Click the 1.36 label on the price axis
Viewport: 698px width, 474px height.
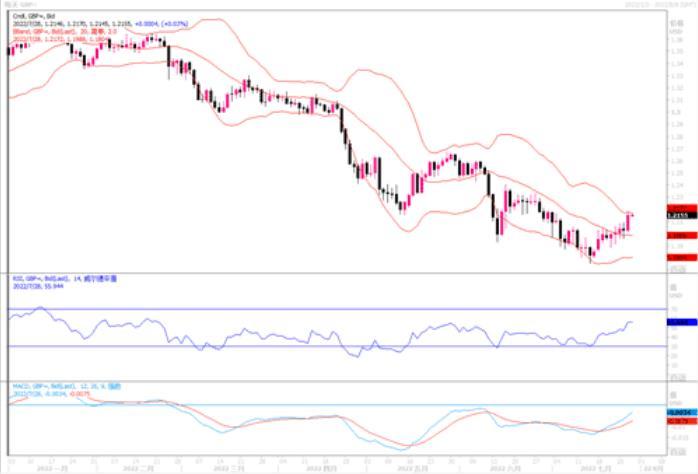(677, 40)
